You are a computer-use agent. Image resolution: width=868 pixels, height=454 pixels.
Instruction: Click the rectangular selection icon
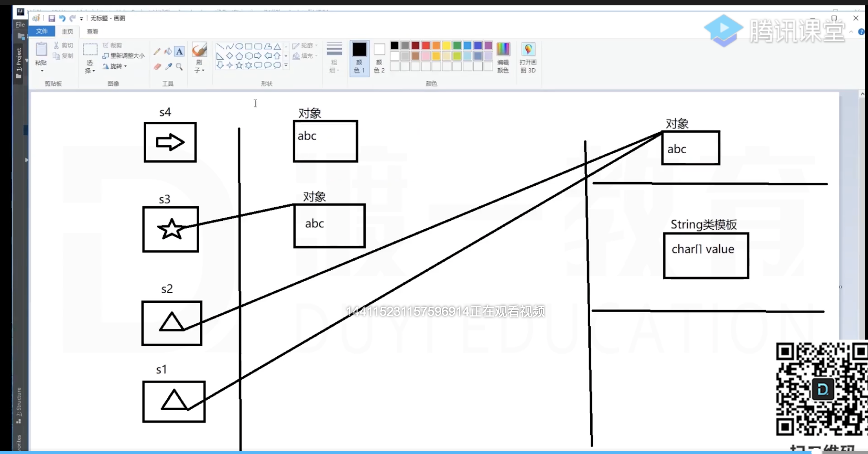click(90, 50)
